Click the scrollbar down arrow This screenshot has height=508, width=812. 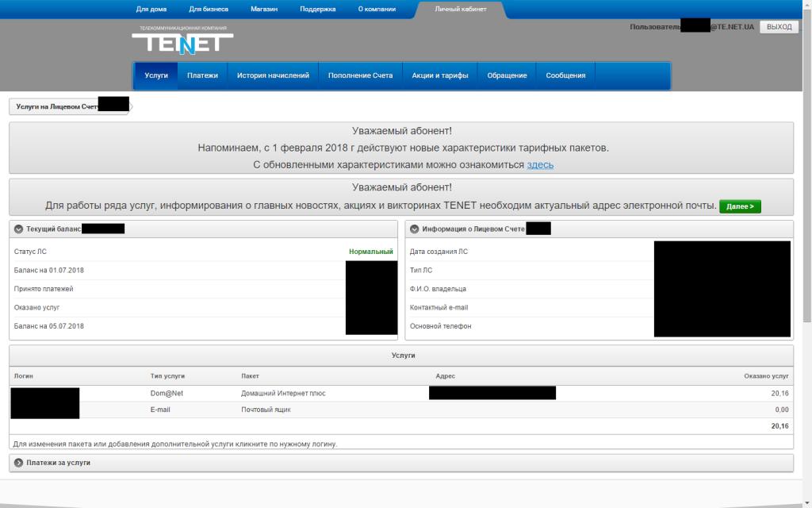pyautogui.click(x=806, y=502)
